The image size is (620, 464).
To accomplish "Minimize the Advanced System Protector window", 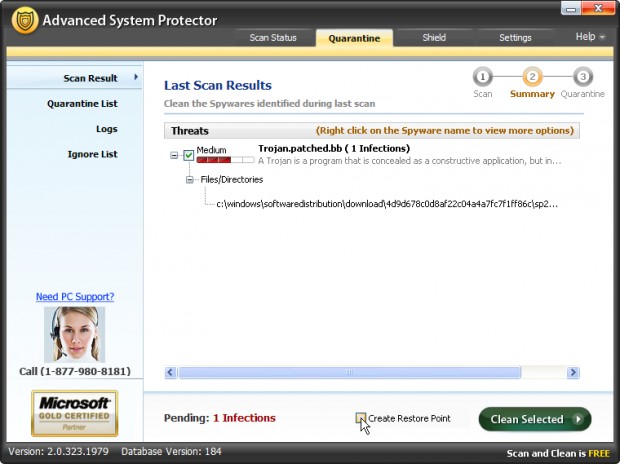I will tap(571, 8).
